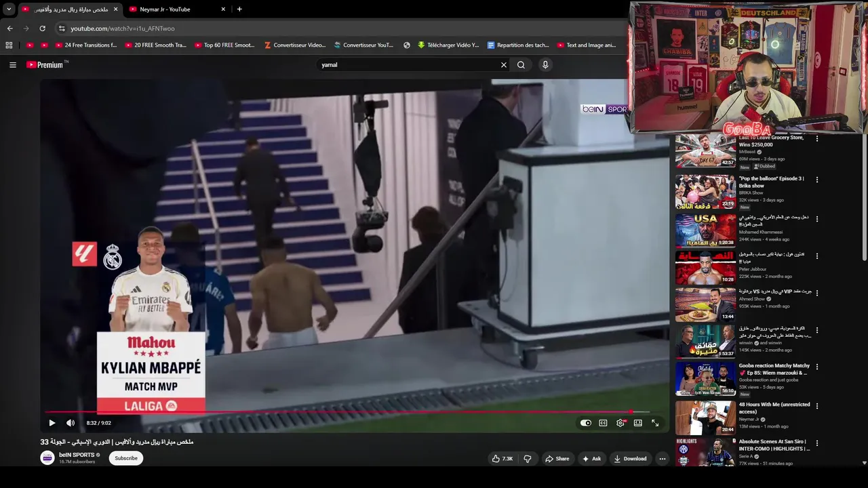Open a new browser tab

239,9
